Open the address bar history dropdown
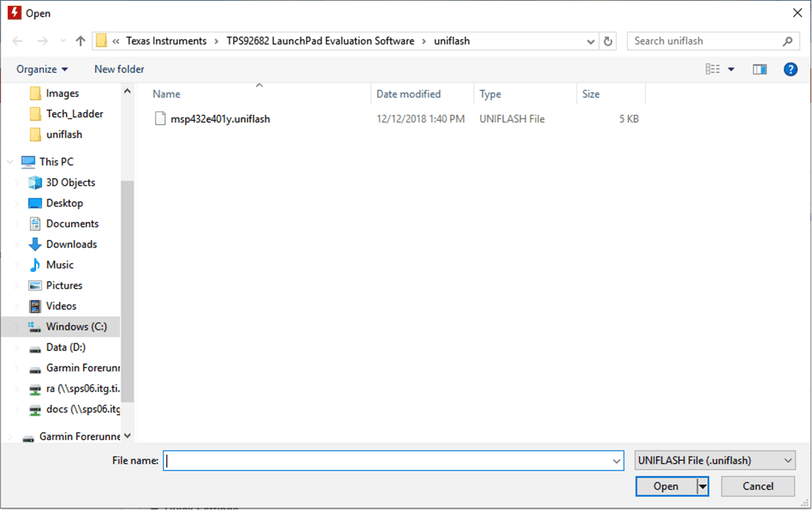The height and width of the screenshot is (510, 812). 590,41
